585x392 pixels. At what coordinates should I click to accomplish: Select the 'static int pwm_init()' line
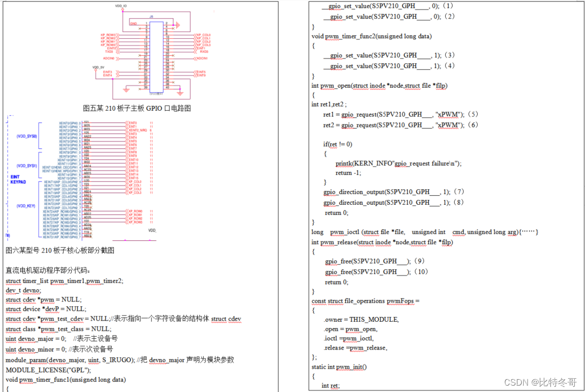pos(339,367)
